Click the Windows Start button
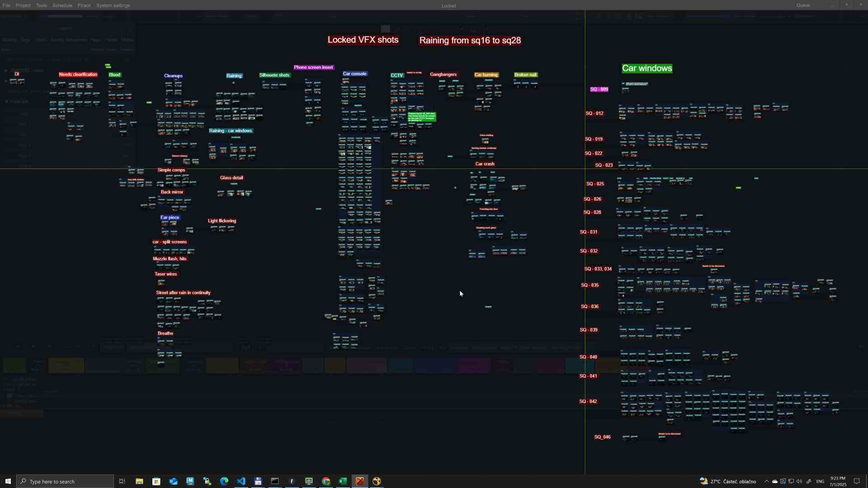Screen dimensions: 868x488 (x=7, y=481)
